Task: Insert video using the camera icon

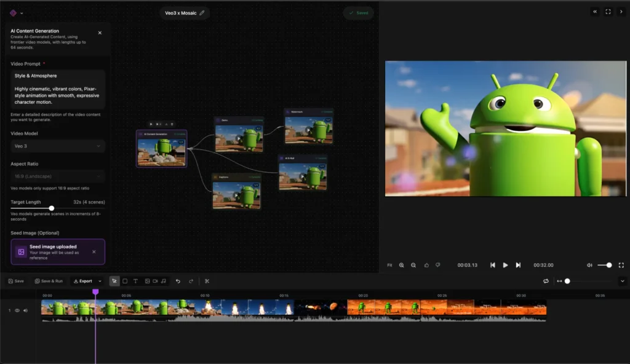Action: tap(156, 281)
